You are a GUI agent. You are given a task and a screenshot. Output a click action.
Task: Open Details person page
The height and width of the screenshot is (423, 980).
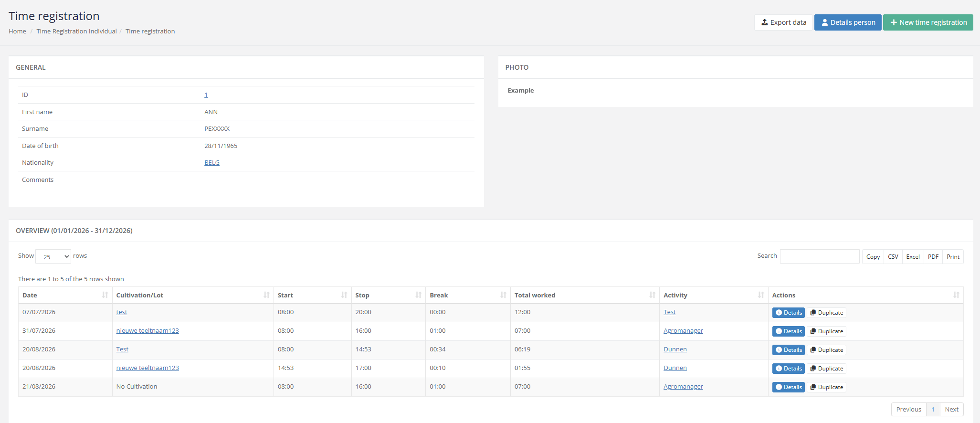pyautogui.click(x=848, y=22)
